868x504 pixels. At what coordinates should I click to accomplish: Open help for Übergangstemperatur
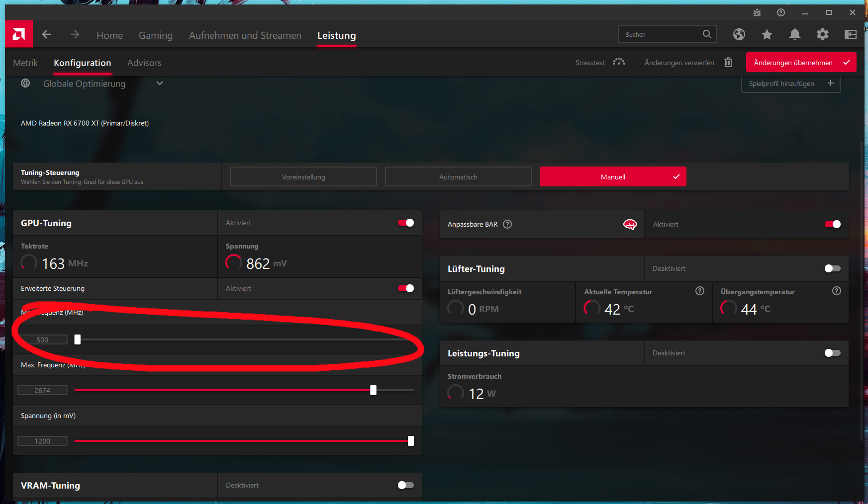(x=837, y=291)
